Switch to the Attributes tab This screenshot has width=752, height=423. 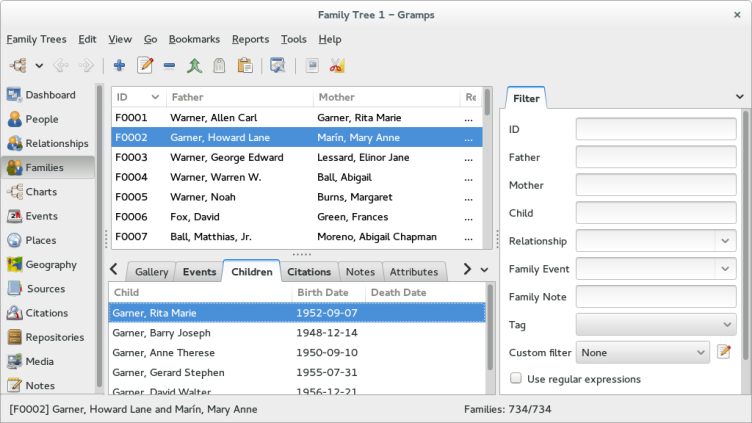(414, 272)
